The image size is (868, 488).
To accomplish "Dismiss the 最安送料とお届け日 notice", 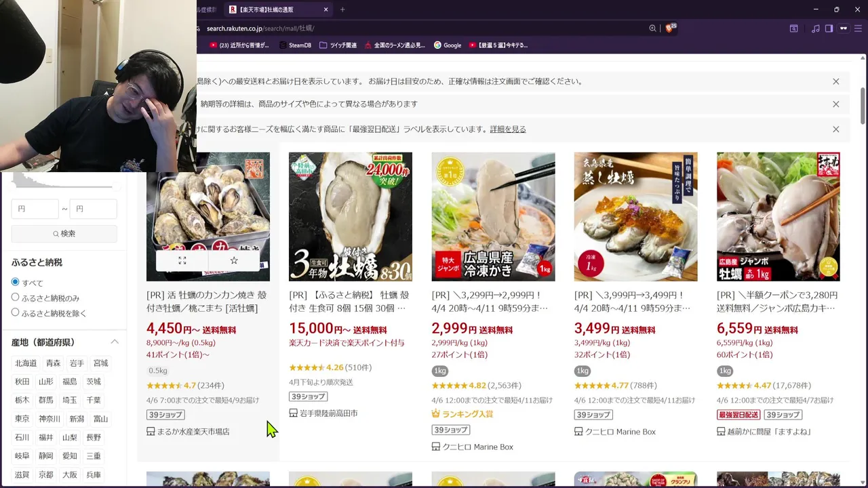I will point(835,81).
